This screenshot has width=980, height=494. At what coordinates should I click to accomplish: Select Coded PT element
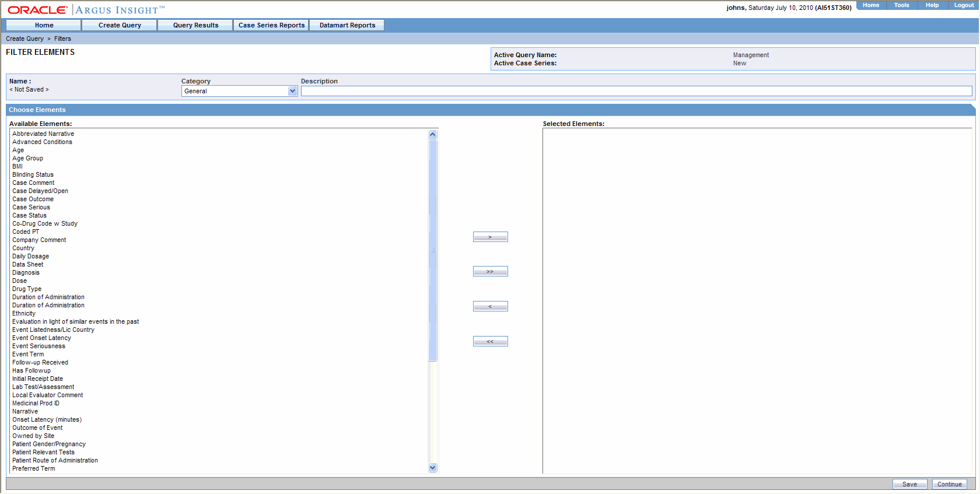[26, 232]
